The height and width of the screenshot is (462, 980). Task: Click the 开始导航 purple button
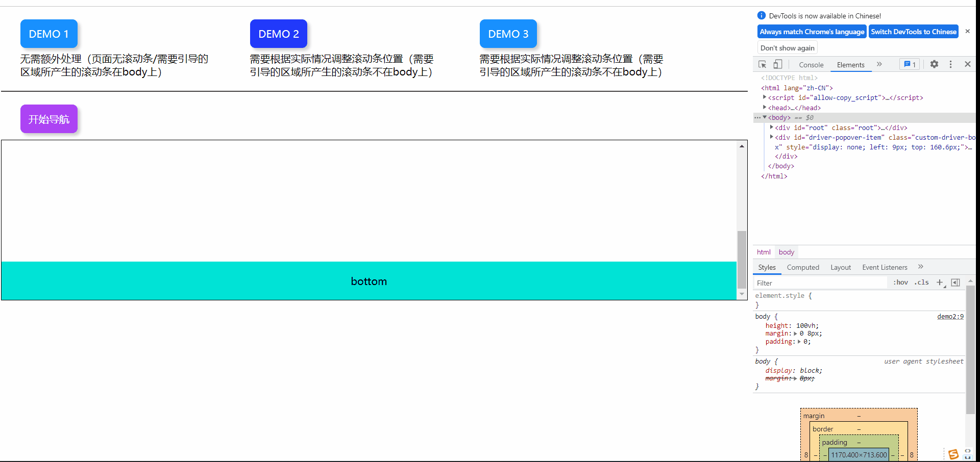(x=48, y=119)
